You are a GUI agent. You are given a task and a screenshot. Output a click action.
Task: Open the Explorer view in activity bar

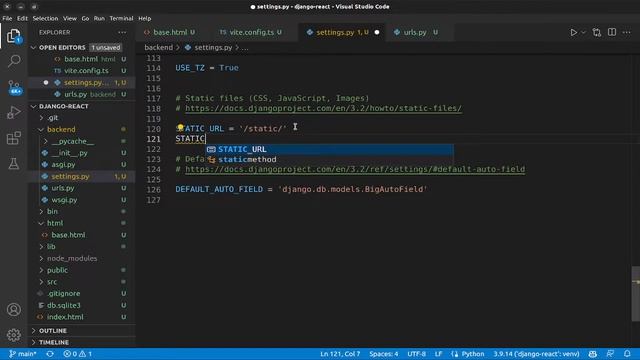(x=14, y=36)
